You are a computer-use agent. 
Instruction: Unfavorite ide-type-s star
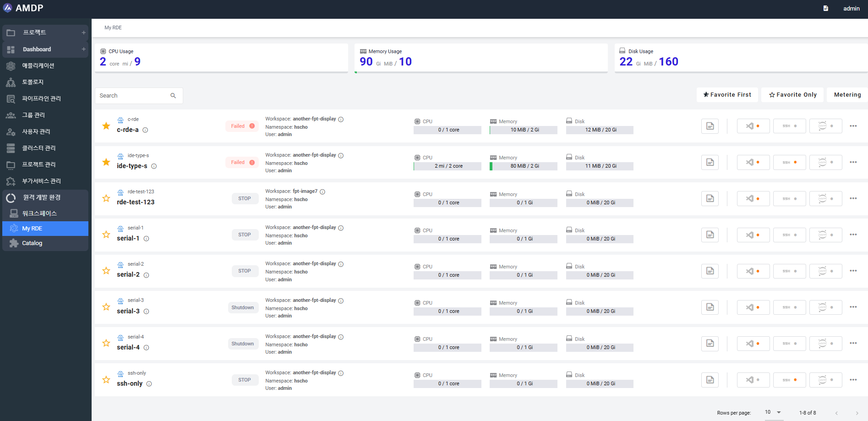pyautogui.click(x=106, y=162)
